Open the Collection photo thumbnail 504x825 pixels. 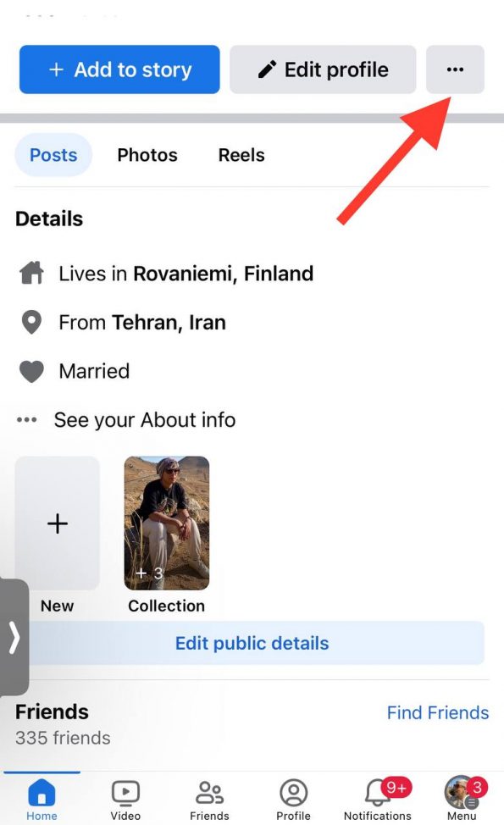(x=166, y=523)
